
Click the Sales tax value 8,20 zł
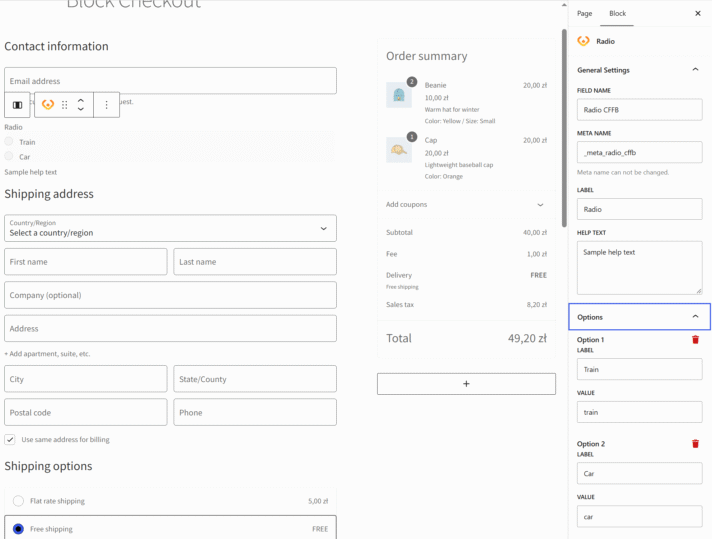[x=537, y=305]
